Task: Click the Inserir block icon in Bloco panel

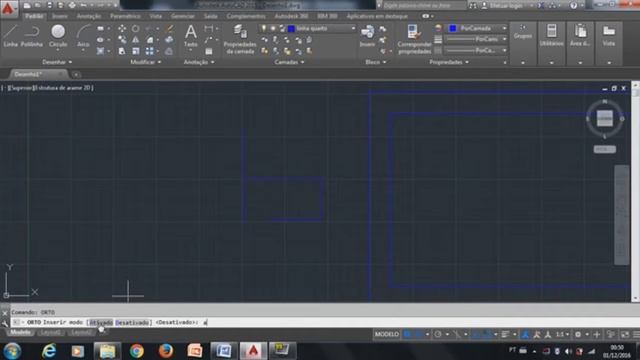Action: [367, 36]
